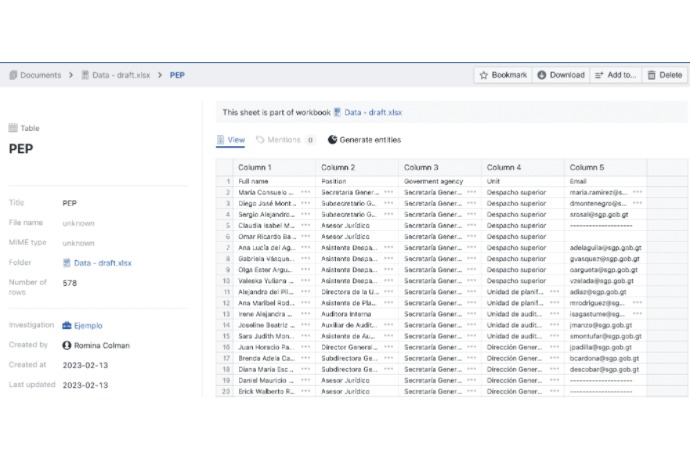690x460 pixels.
Task: Expand the truncated Unidad de planif... cell in row 11
Action: pyautogui.click(x=554, y=292)
